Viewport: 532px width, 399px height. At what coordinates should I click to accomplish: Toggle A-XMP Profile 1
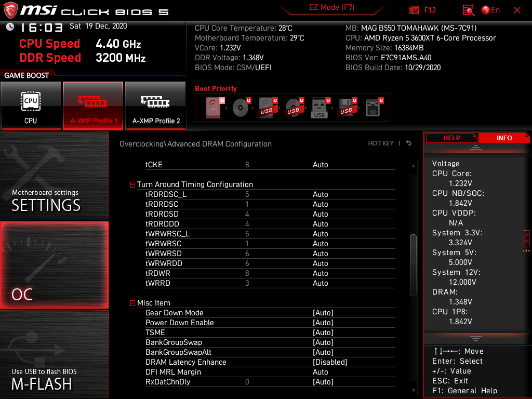[x=93, y=105]
